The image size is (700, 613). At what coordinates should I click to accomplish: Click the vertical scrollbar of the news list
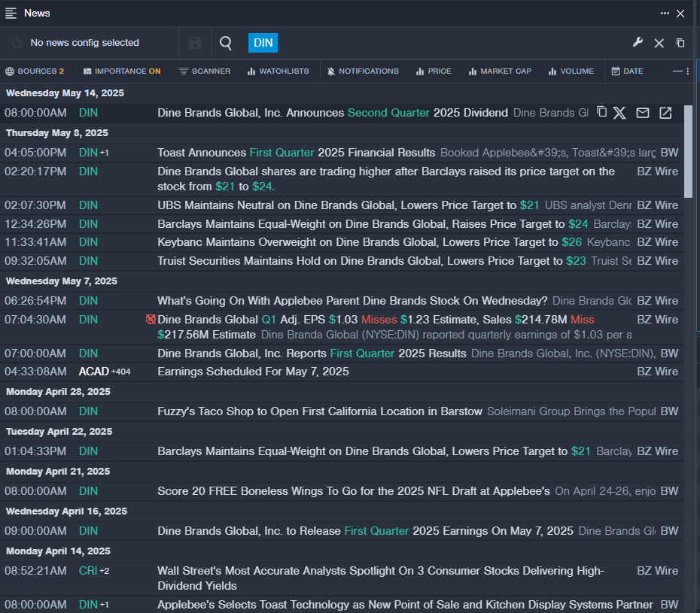point(689,152)
